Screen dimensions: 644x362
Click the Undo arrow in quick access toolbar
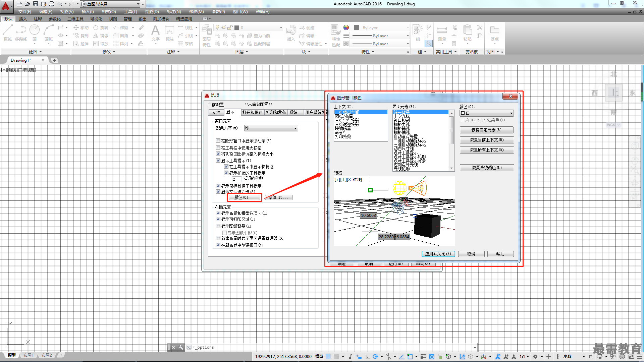coord(60,4)
